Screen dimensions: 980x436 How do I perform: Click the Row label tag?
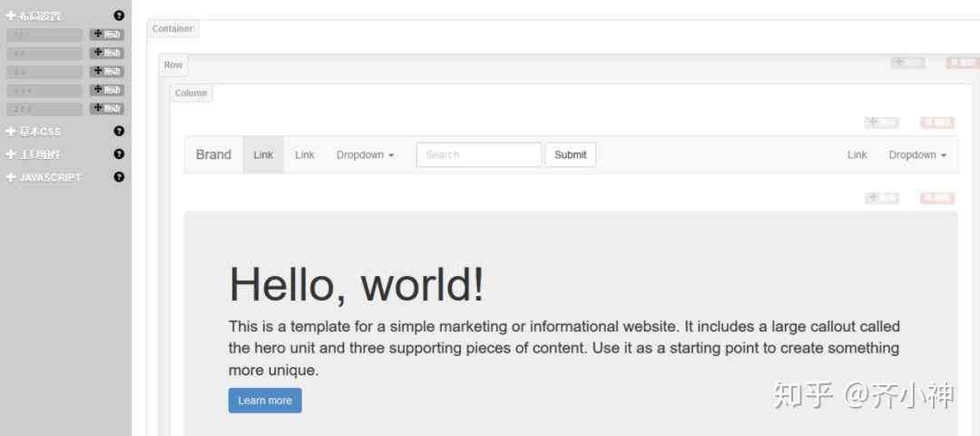click(173, 65)
